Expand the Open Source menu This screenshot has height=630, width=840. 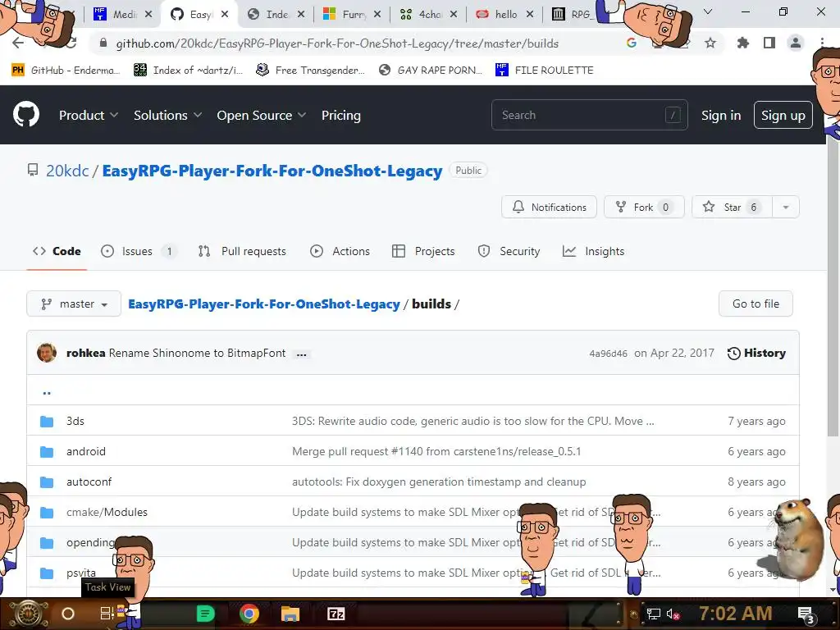262,115
